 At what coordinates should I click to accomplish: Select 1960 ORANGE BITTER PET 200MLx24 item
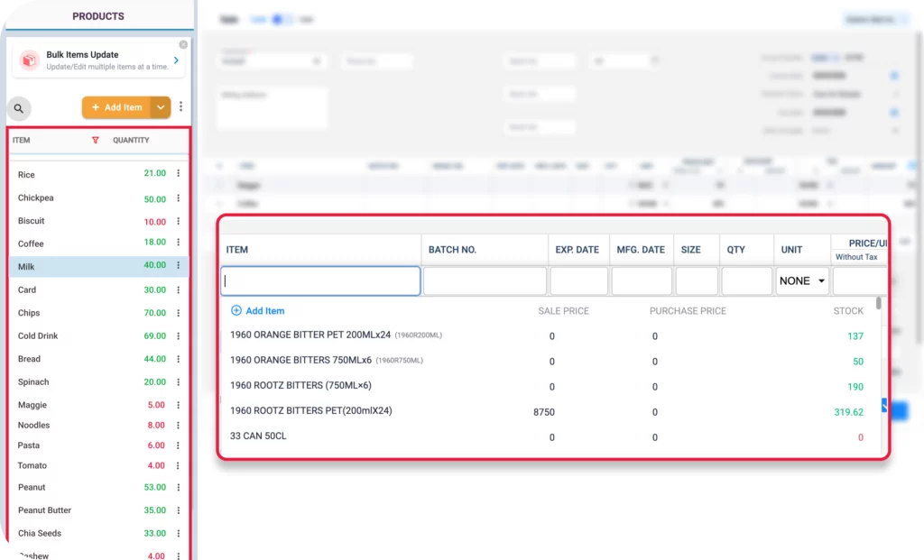coord(310,335)
